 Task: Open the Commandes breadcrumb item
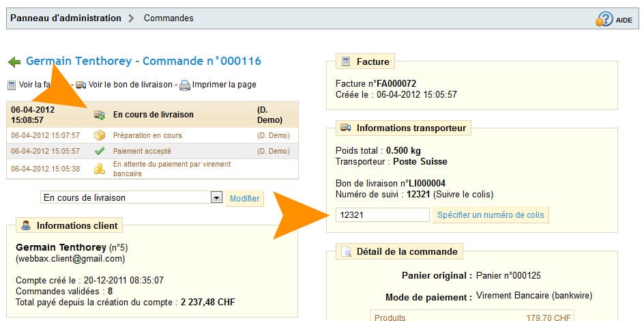[169, 18]
